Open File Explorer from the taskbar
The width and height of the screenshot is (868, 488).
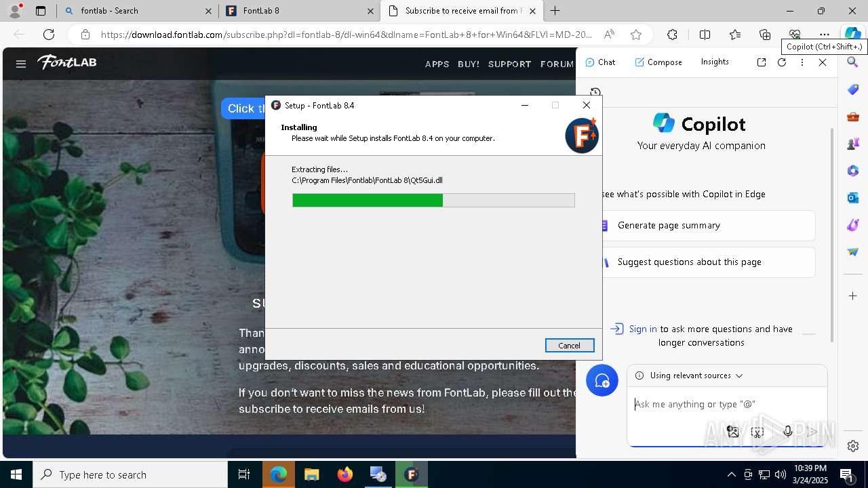coord(312,474)
